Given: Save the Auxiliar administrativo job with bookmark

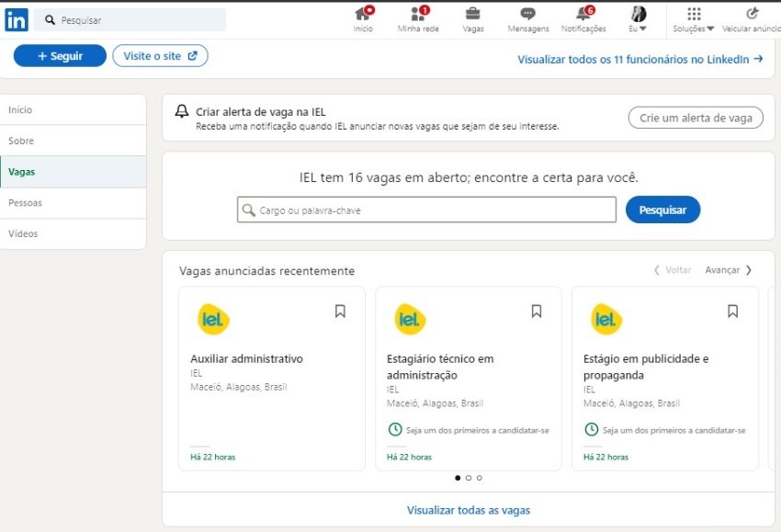Looking at the screenshot, I should tap(340, 311).
